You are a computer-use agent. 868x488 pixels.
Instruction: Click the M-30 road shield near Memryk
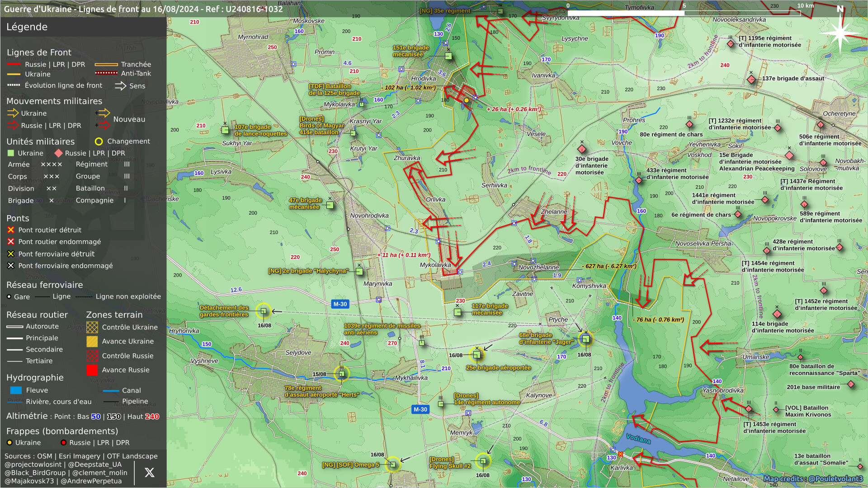(420, 409)
